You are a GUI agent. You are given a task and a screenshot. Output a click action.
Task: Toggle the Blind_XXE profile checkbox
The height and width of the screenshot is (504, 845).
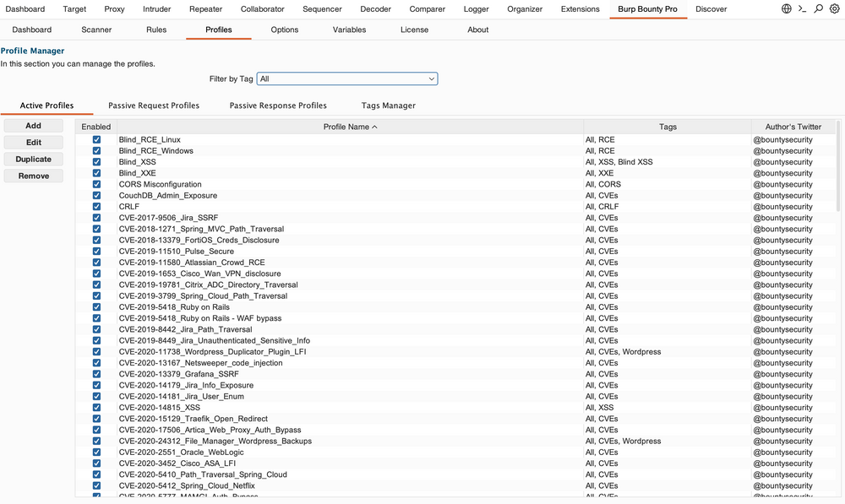[96, 173]
